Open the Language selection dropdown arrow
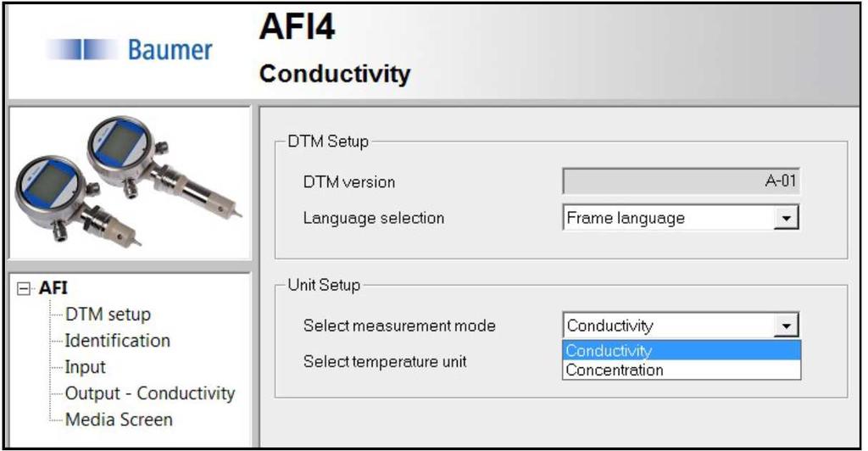 pos(786,218)
